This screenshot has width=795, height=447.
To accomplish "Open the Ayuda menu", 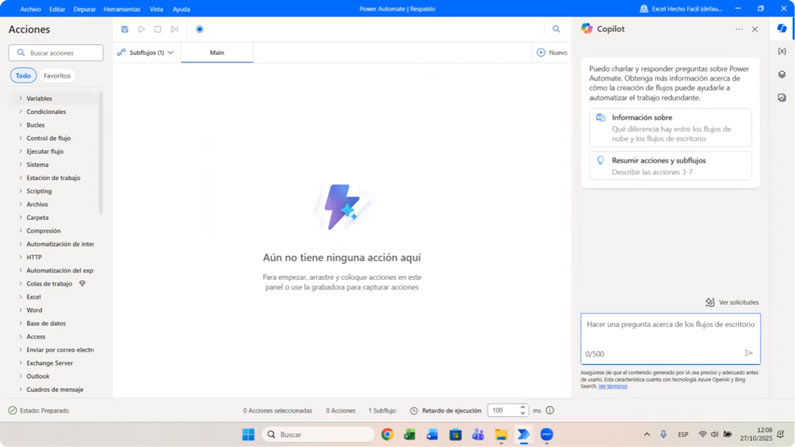I will pos(181,9).
